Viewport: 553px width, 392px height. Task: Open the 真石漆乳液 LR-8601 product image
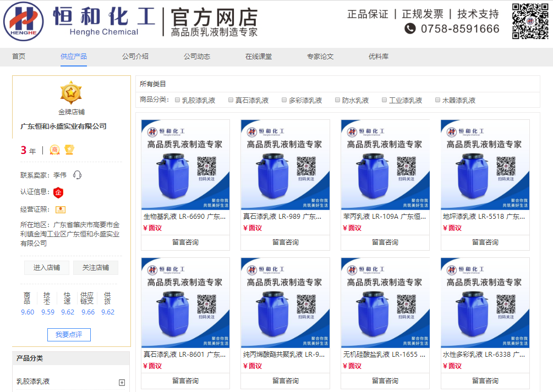[185, 303]
